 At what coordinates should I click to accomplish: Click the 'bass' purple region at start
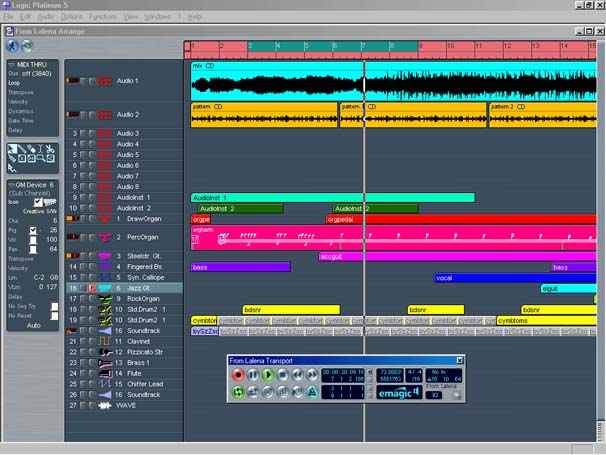pos(241,267)
